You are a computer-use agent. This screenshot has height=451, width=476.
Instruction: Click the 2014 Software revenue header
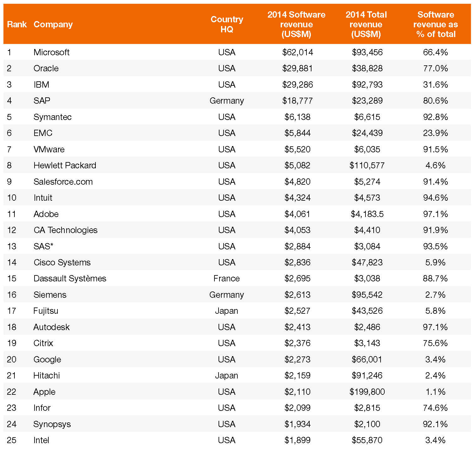tap(296, 24)
